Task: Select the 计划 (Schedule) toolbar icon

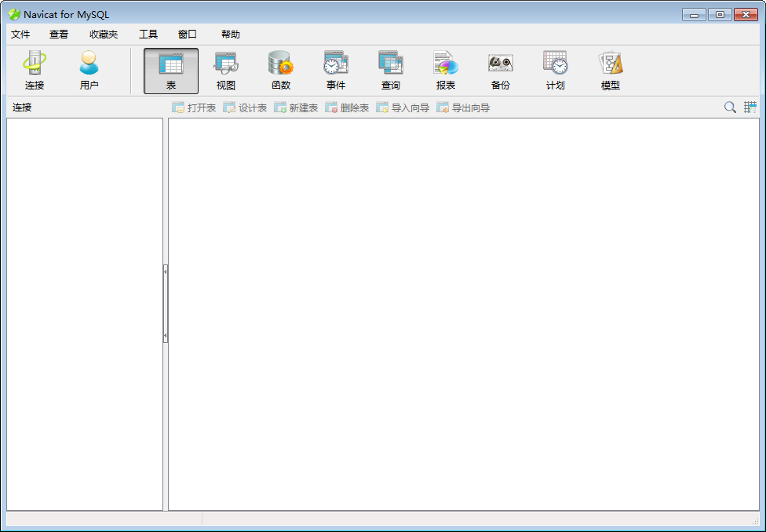Action: click(x=555, y=69)
